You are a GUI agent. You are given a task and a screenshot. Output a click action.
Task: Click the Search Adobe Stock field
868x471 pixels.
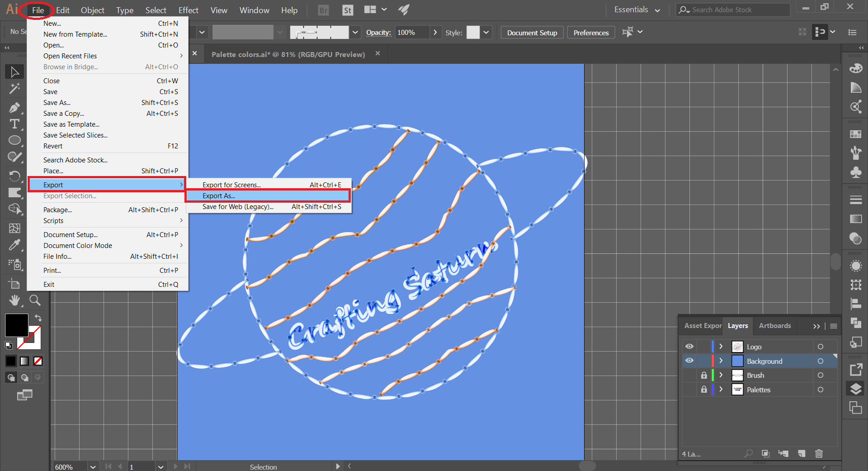tap(733, 10)
